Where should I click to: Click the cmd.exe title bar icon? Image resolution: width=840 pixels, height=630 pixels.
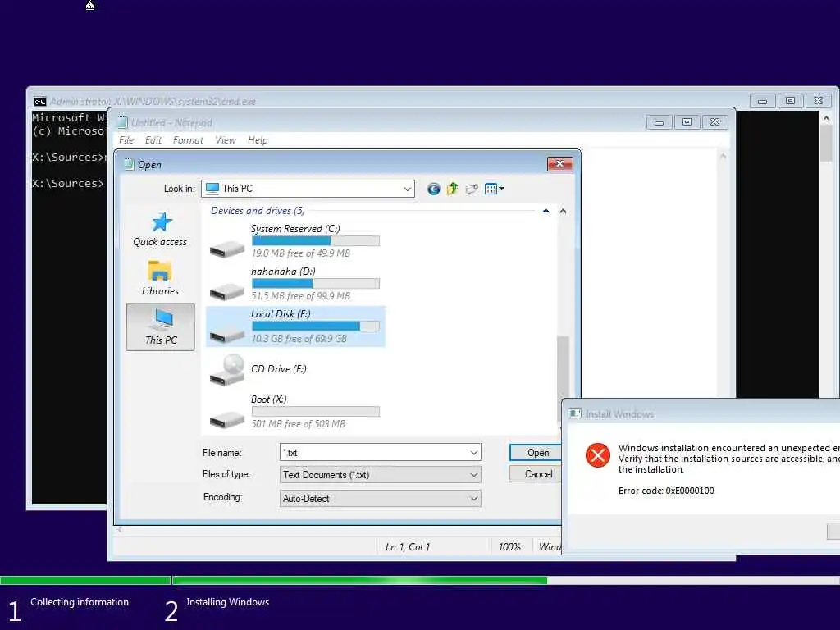pyautogui.click(x=39, y=102)
